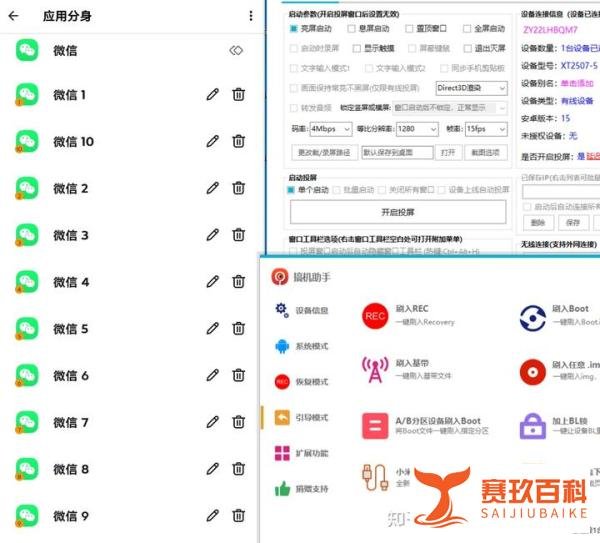600x543 pixels.
Task: Click the 默认保存到桌面 path field
Action: coord(397,152)
